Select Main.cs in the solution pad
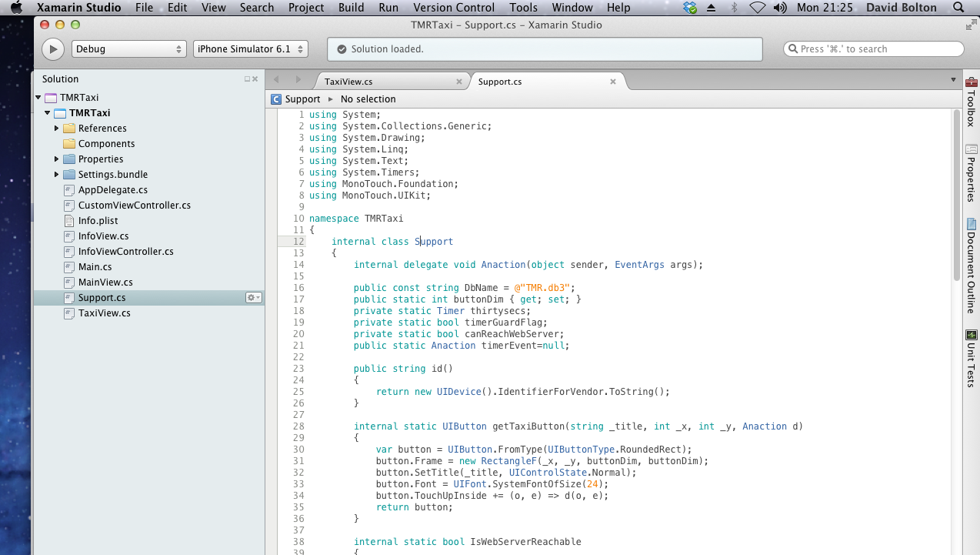980x555 pixels. 95,267
